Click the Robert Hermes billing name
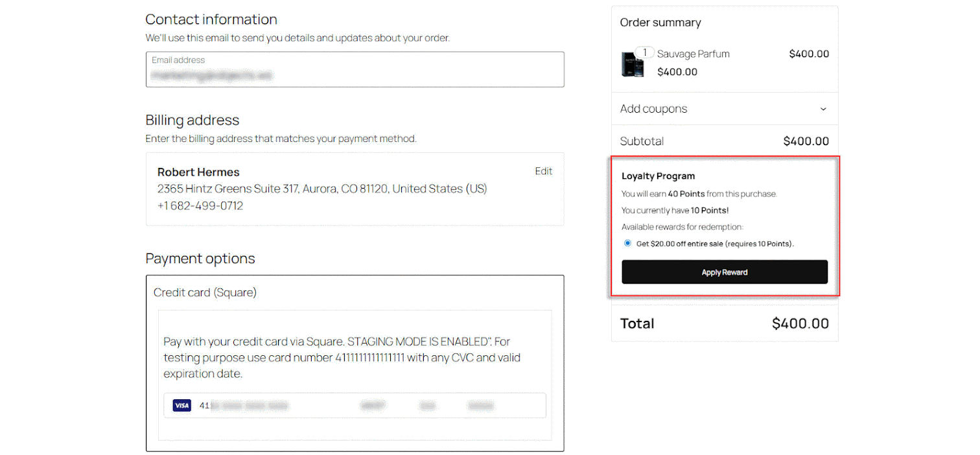980x455 pixels. pyautogui.click(x=198, y=172)
